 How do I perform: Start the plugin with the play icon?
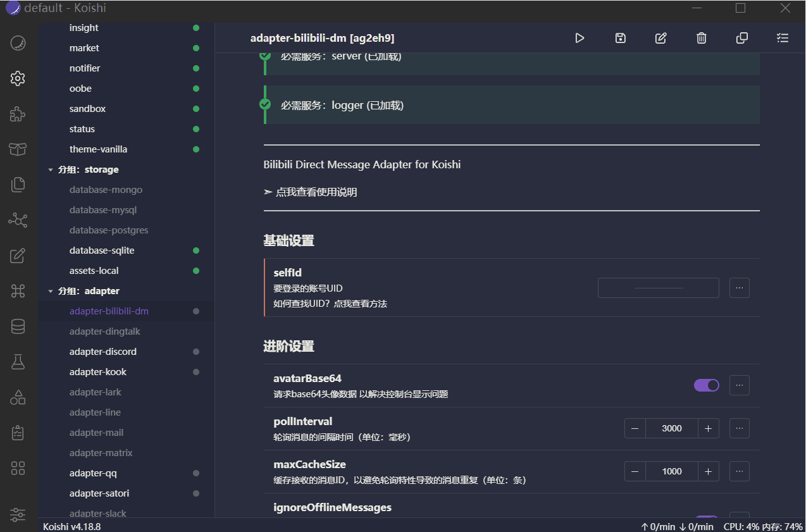point(580,38)
